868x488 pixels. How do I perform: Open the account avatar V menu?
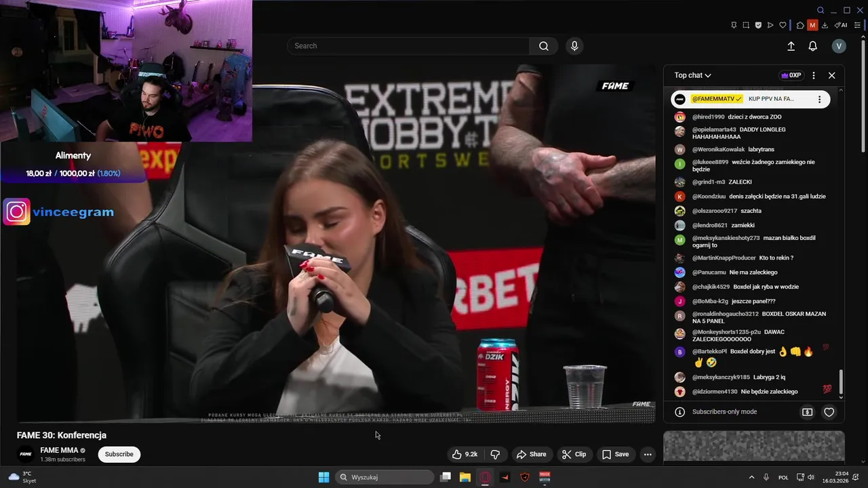839,46
